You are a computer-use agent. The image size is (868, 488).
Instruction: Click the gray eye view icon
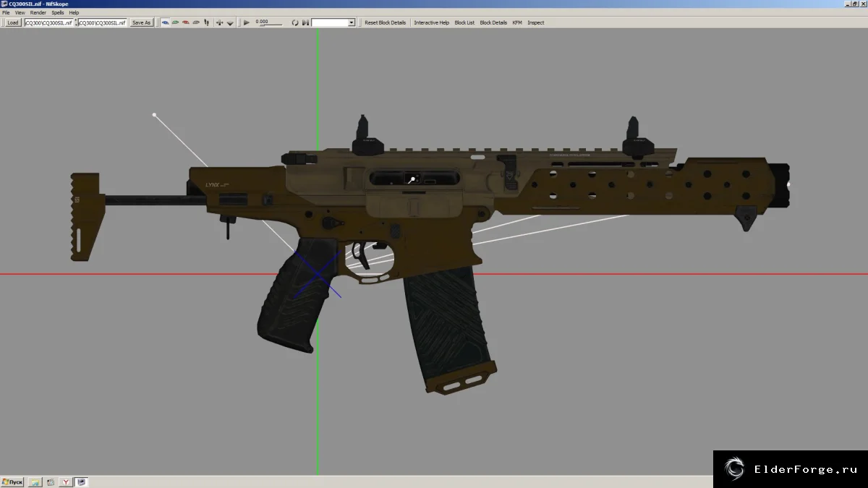(x=196, y=22)
